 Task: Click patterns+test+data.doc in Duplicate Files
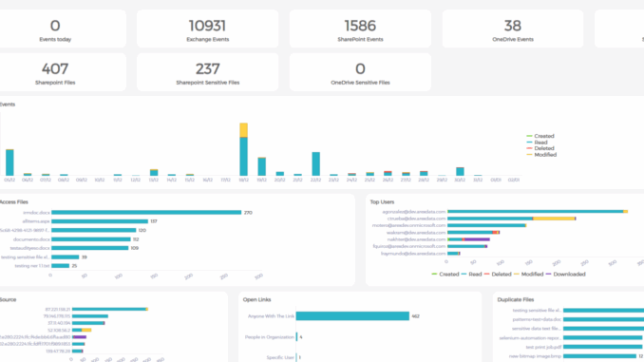click(537, 319)
